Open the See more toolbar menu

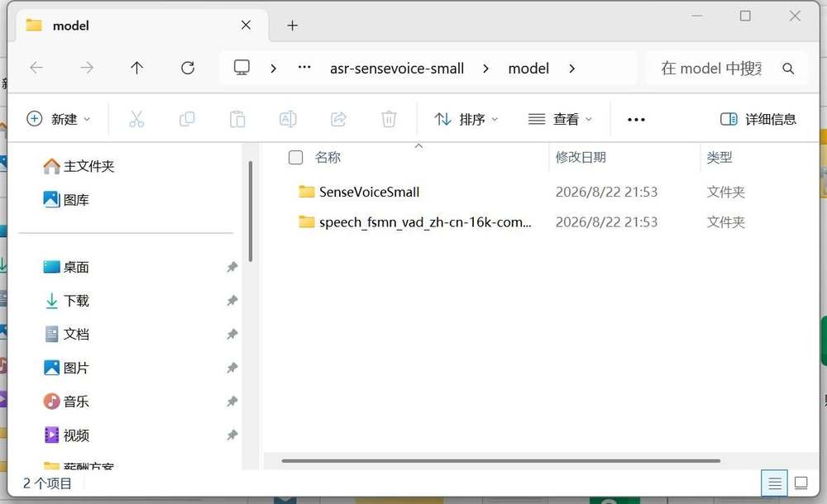(x=636, y=120)
